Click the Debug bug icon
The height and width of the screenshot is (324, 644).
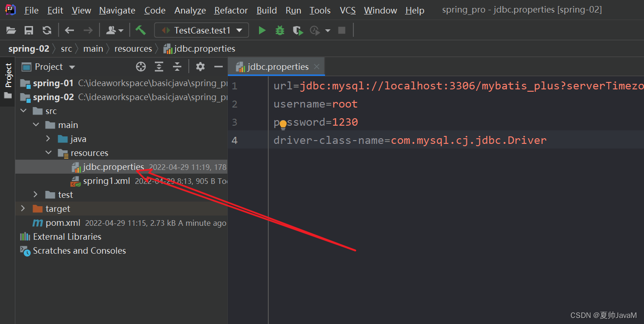280,31
